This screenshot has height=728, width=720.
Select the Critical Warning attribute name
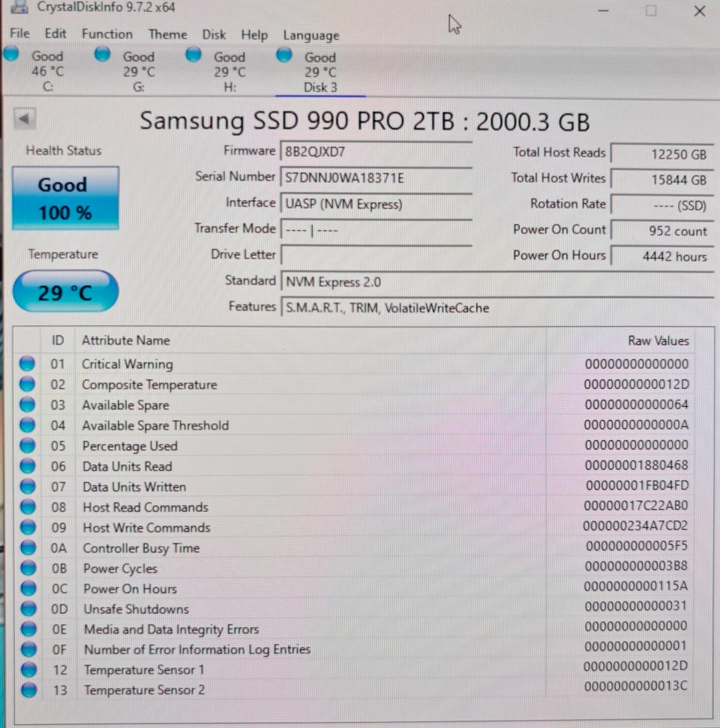[127, 364]
